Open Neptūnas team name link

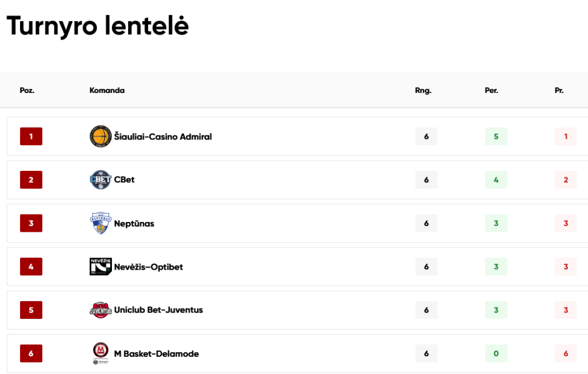click(134, 223)
